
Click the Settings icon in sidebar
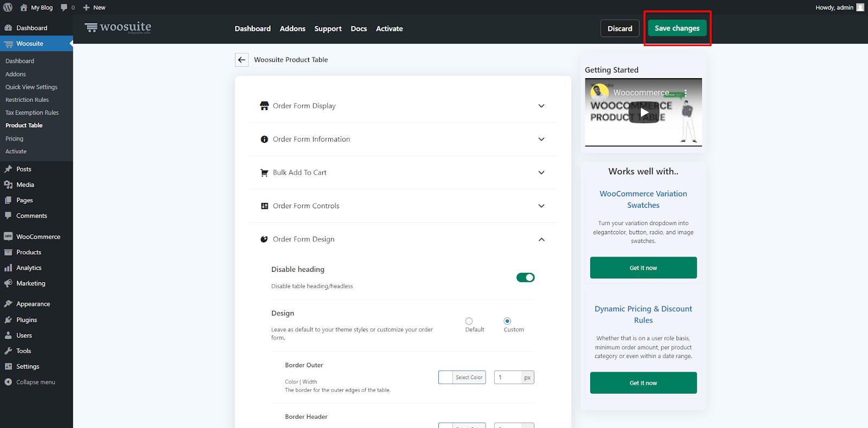coord(8,367)
